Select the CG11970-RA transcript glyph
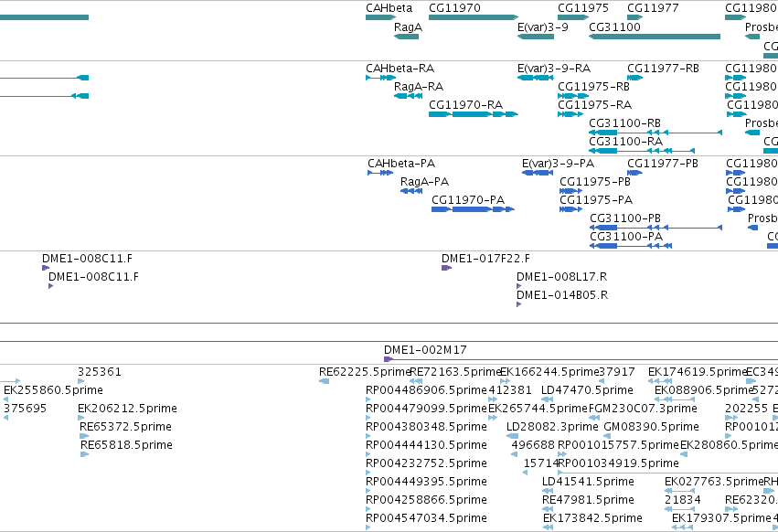This screenshot has height=532, width=778. [474, 114]
